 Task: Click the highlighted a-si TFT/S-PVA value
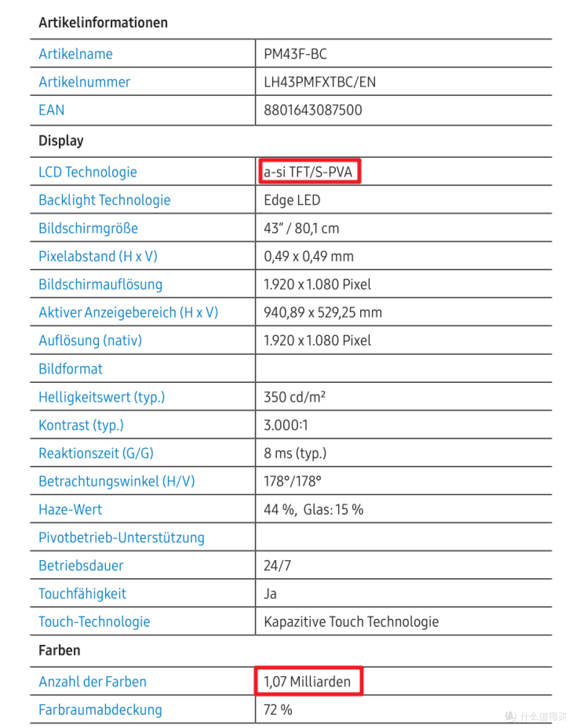tap(309, 172)
